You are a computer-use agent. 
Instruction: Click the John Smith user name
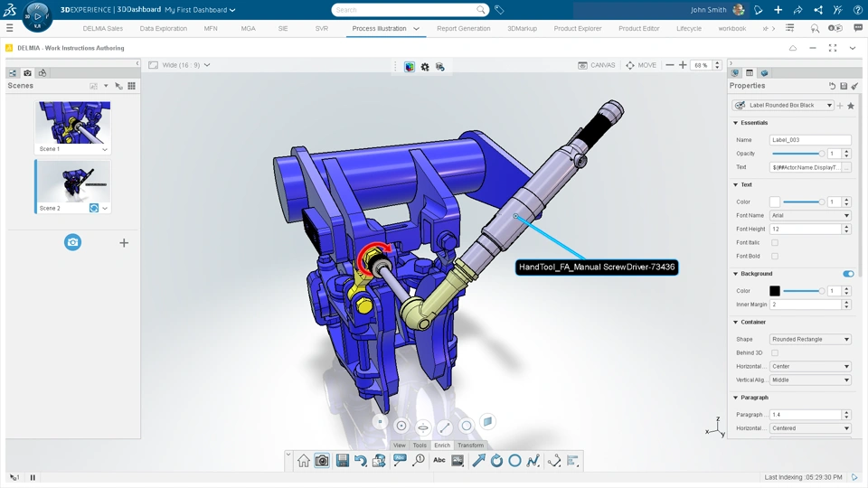coord(708,10)
